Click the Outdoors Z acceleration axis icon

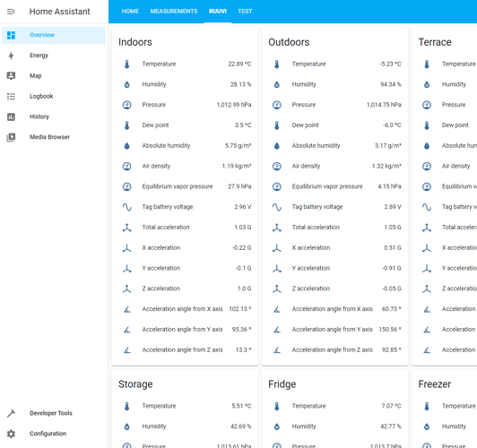(x=277, y=289)
